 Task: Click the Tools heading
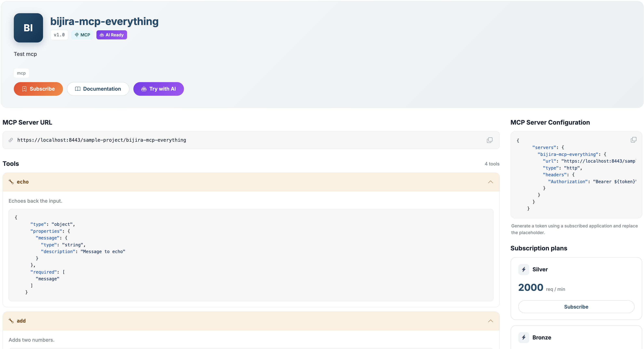coord(11,164)
